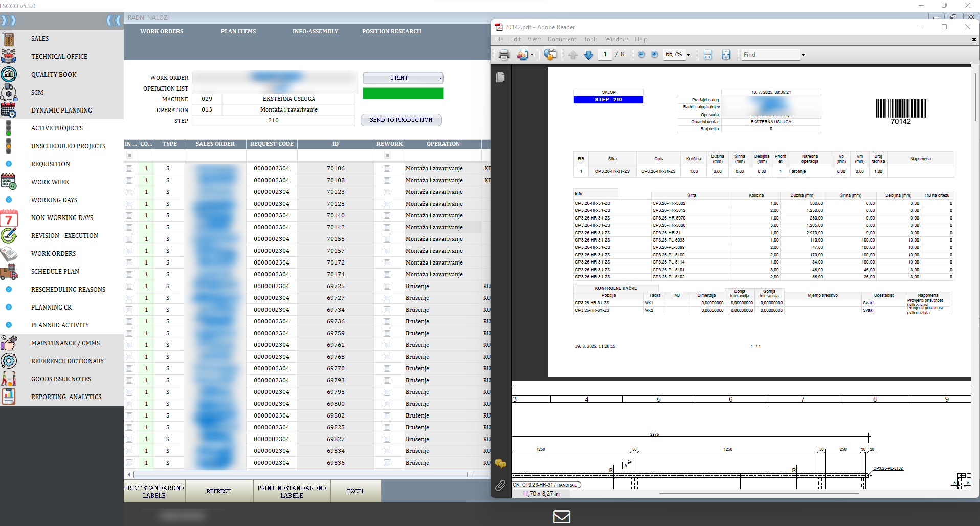Open the Document menu in Adobe Reader
Image resolution: width=980 pixels, height=526 pixels.
coord(562,39)
